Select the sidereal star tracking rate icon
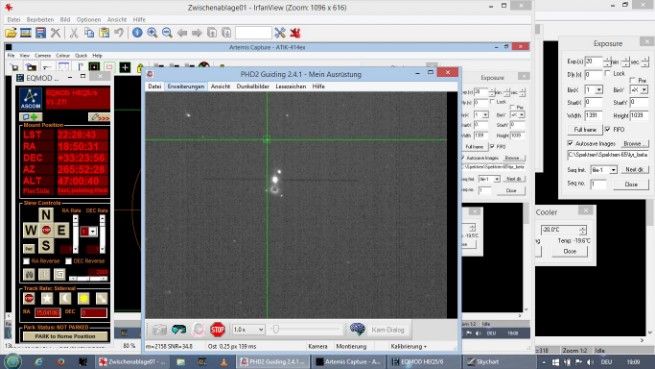The height and width of the screenshot is (369, 655). [x=47, y=298]
